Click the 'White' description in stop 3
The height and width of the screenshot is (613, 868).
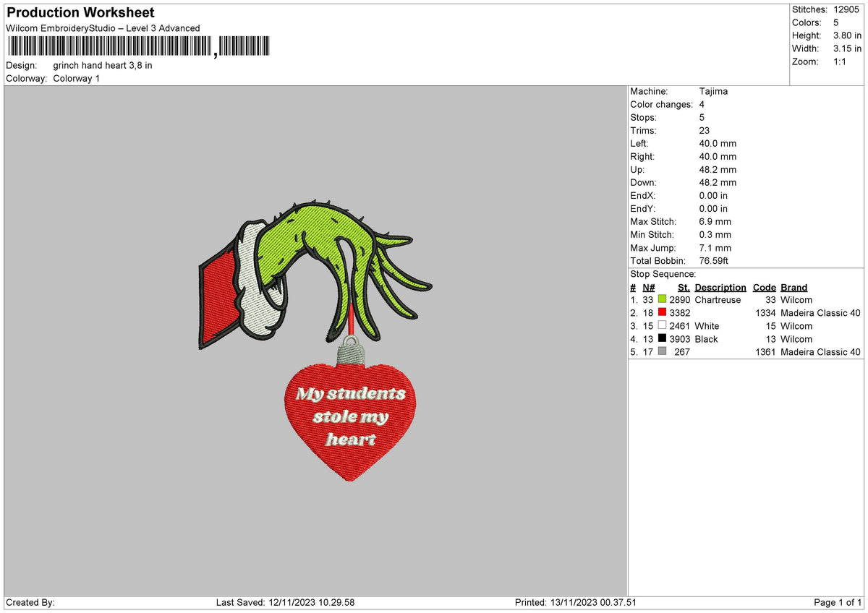707,326
